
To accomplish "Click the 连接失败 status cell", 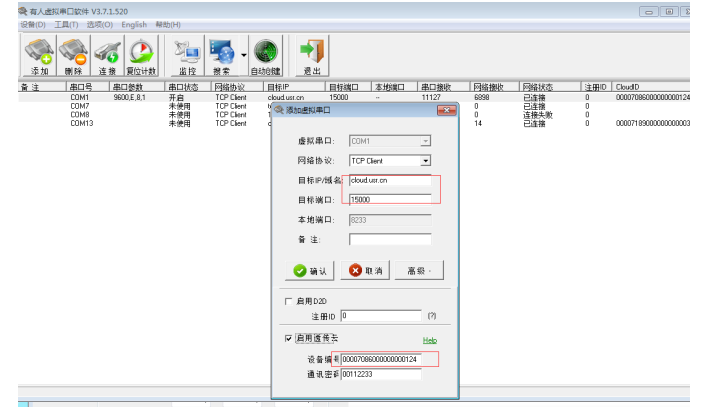I will [538, 115].
